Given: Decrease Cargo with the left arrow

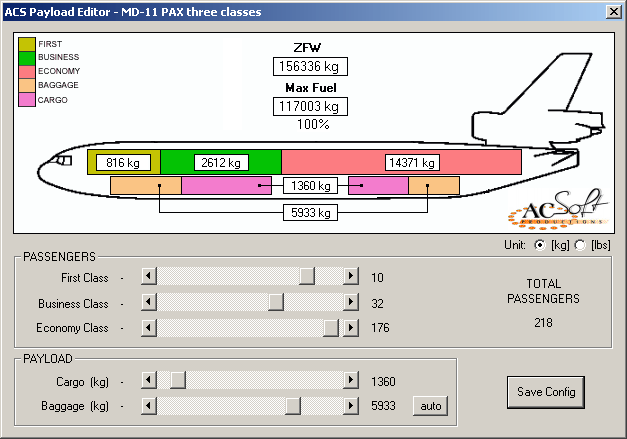Looking at the screenshot, I should click(x=148, y=380).
